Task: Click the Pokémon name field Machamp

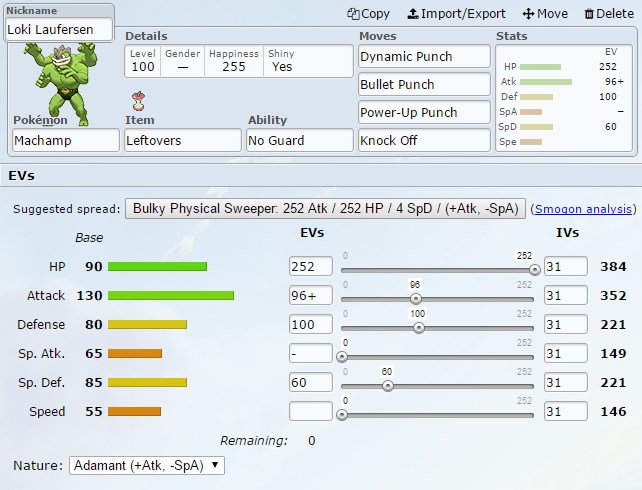Action: click(x=66, y=140)
